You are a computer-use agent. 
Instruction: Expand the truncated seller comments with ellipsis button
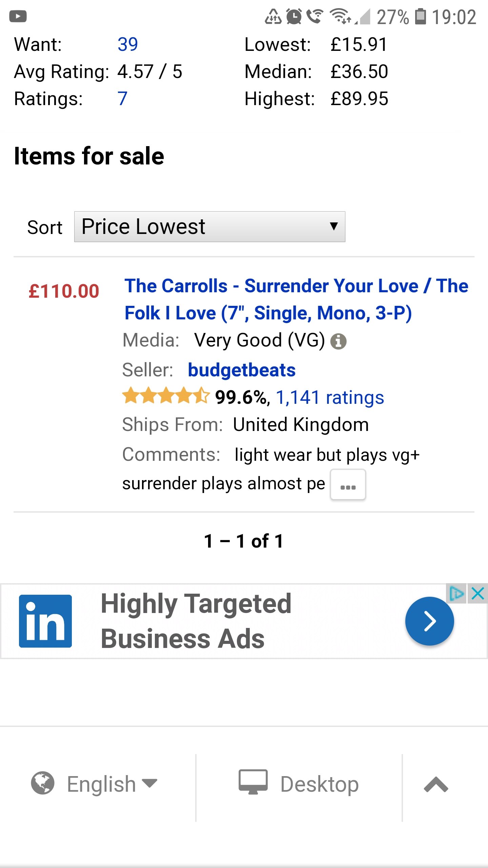(x=348, y=485)
